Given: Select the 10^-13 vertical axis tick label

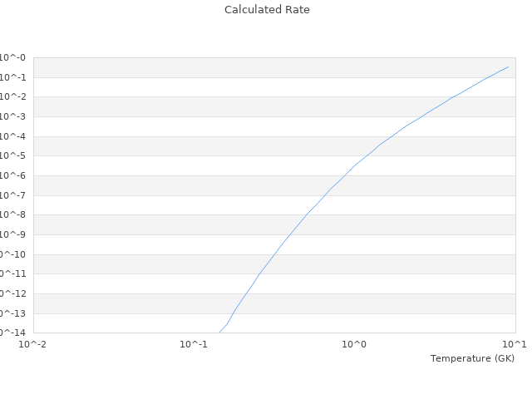Looking at the screenshot, I should click(13, 313).
